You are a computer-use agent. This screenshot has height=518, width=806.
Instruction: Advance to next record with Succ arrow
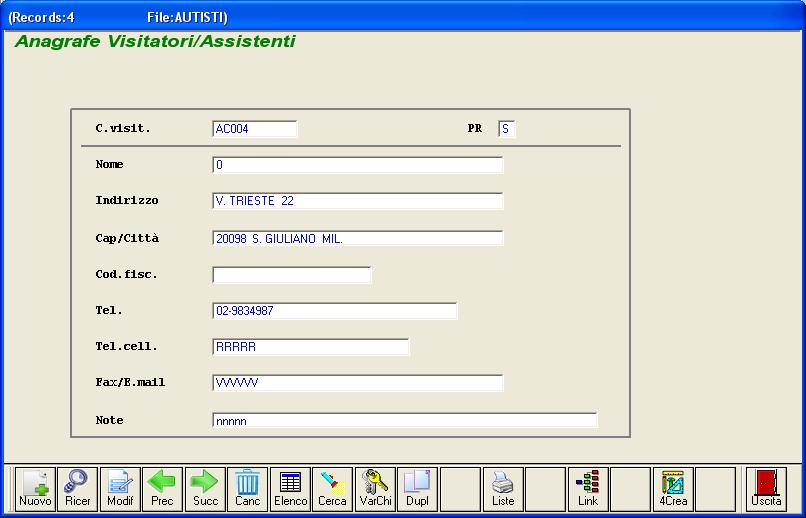click(x=205, y=489)
